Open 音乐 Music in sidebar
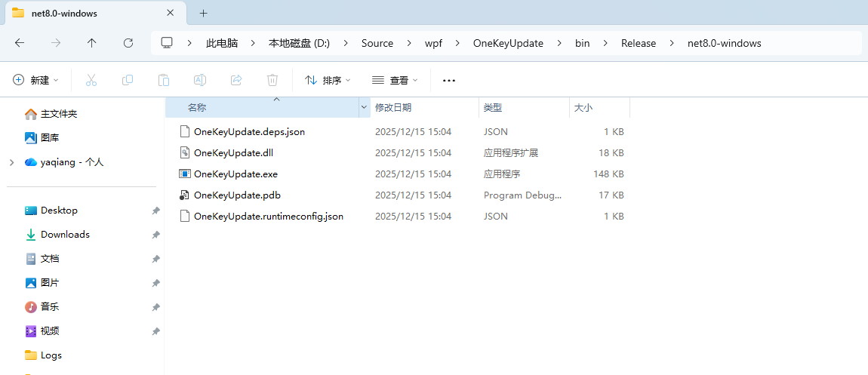Viewport: 868px width, 375px height. (x=42, y=307)
